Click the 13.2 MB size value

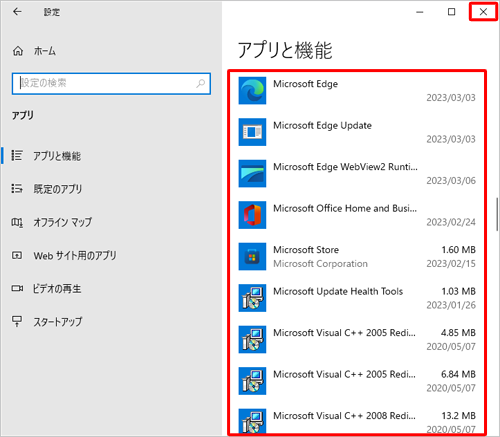[x=458, y=416]
